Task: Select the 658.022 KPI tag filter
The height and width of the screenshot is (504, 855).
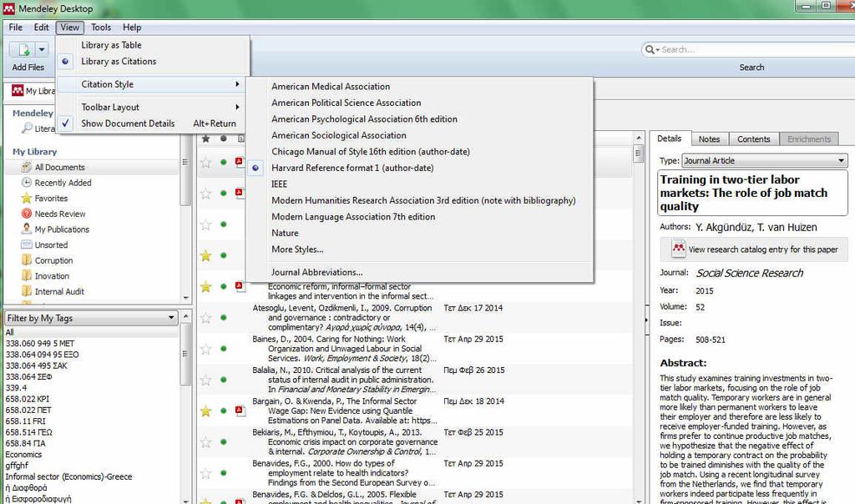Action: click(x=28, y=399)
